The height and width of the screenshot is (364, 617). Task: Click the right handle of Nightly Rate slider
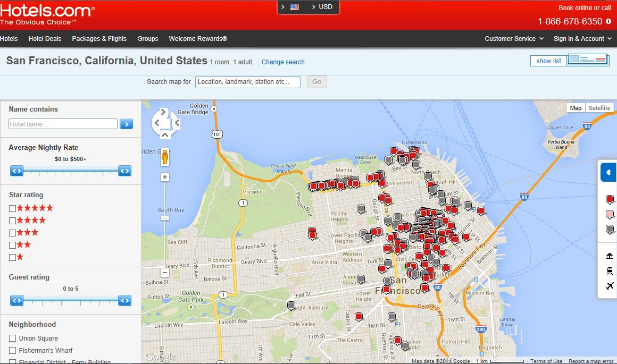tap(125, 171)
